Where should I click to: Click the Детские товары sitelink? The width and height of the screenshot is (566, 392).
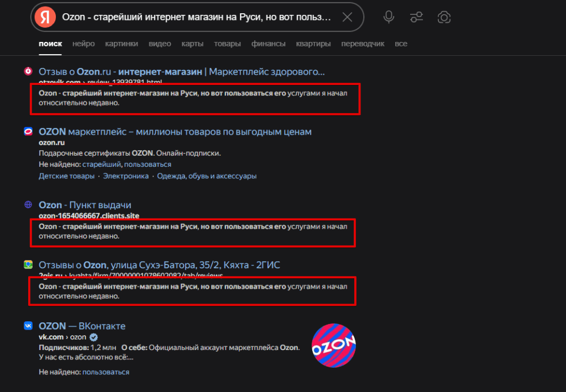pos(66,176)
